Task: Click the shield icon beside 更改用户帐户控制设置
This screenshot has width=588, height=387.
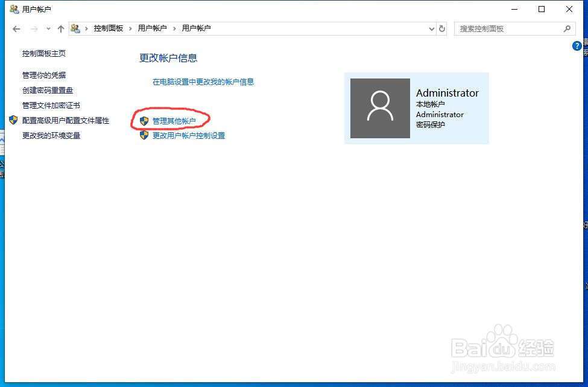Action: coord(143,135)
